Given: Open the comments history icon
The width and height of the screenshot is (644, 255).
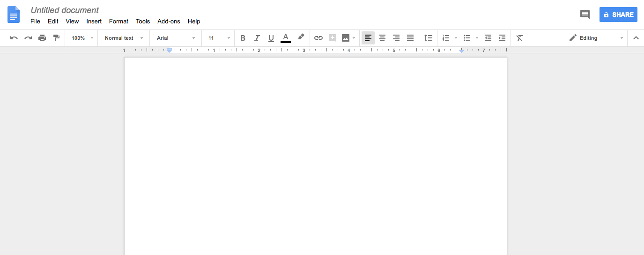Looking at the screenshot, I should pyautogui.click(x=585, y=15).
